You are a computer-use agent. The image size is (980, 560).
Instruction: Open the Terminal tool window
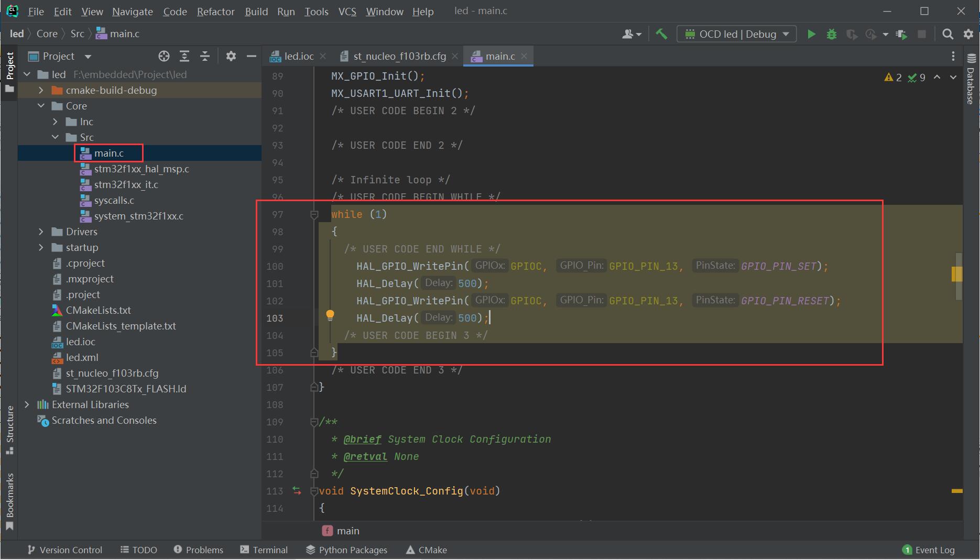pyautogui.click(x=264, y=550)
